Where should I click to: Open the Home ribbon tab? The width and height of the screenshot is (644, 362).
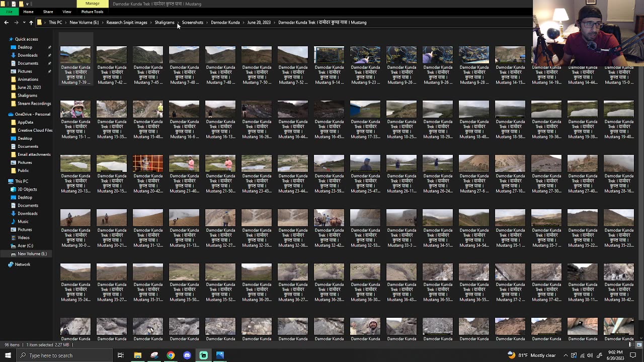[28, 12]
